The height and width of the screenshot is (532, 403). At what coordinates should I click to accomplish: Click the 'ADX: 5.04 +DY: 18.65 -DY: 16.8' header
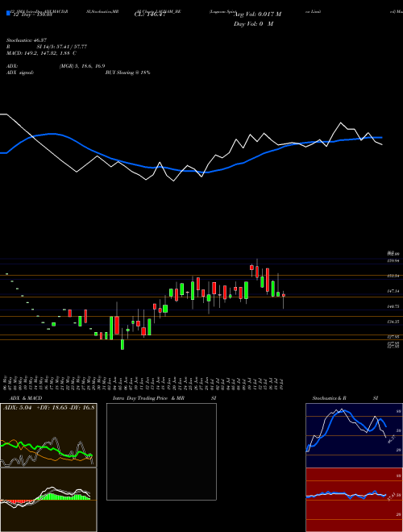(49, 408)
